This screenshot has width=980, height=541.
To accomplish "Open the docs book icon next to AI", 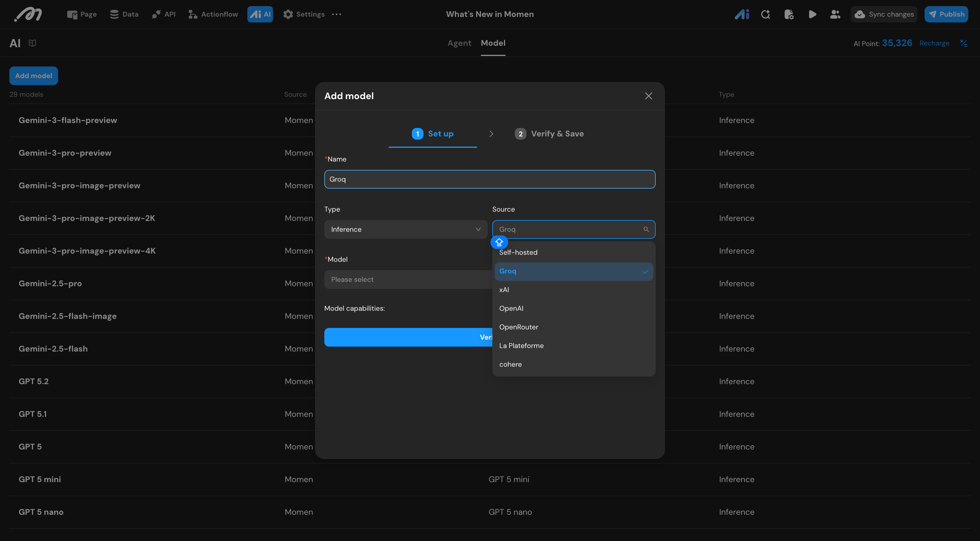I will click(32, 43).
